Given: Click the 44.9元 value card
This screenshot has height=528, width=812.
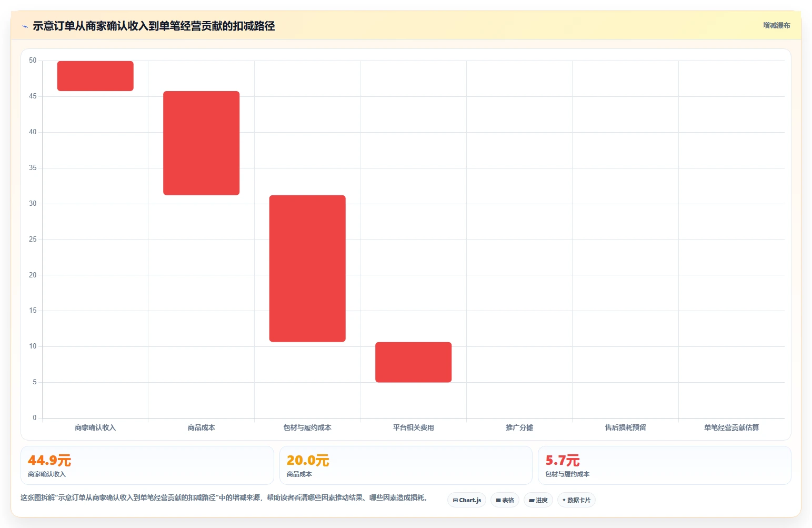Looking at the screenshot, I should (147, 465).
